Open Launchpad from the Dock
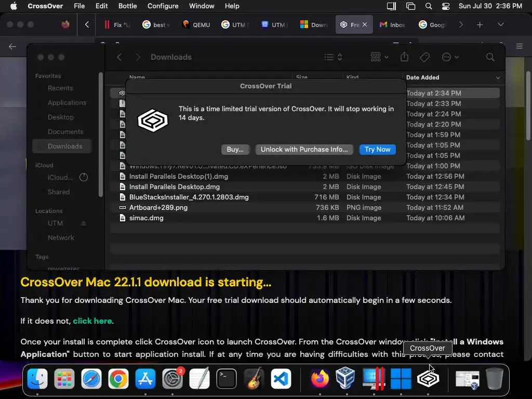This screenshot has width=532, height=399. (x=64, y=378)
